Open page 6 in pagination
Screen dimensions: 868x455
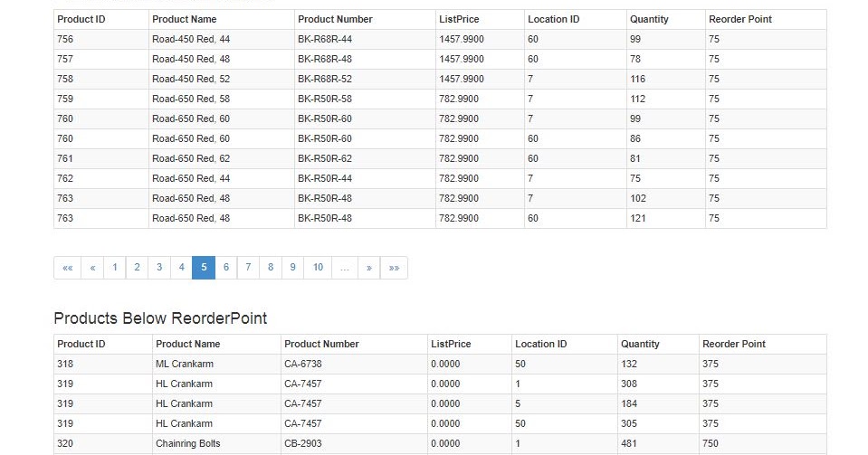point(226,268)
